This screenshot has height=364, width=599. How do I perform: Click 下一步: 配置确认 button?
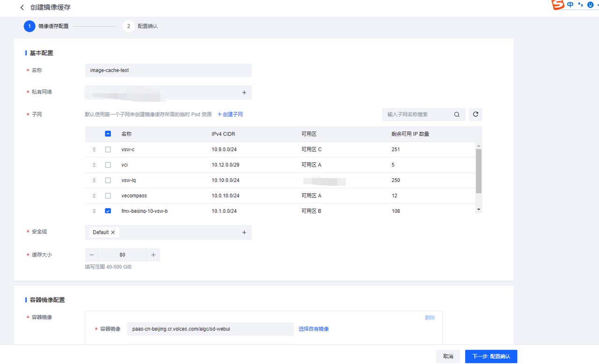click(x=491, y=357)
